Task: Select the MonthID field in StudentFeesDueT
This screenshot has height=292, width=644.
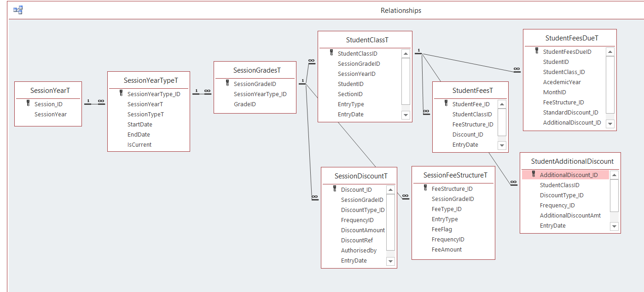Action: tap(555, 92)
